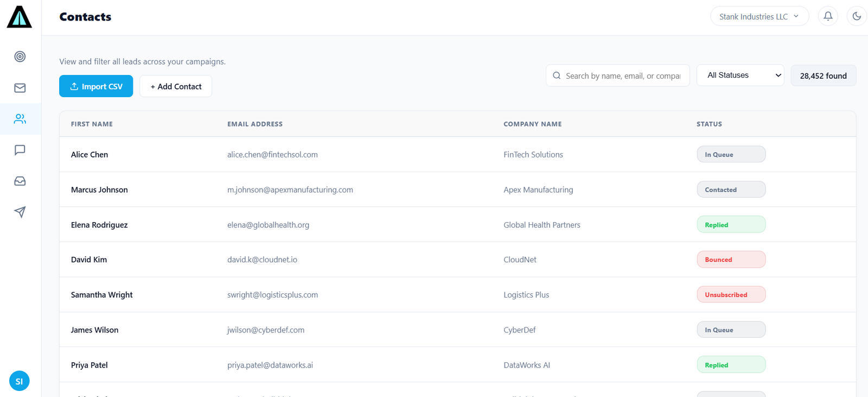This screenshot has width=868, height=397.
Task: Click email elena@globalhealth.org
Action: 268,225
